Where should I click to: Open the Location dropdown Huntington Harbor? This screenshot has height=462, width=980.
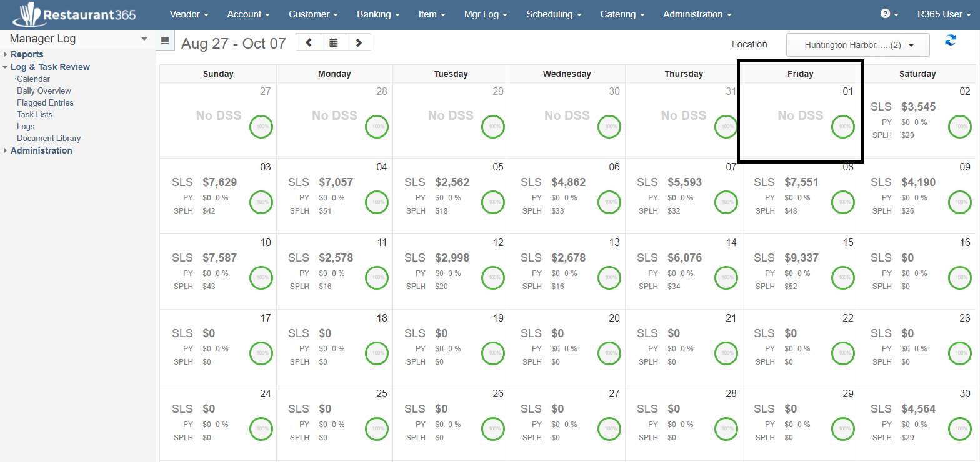click(857, 45)
